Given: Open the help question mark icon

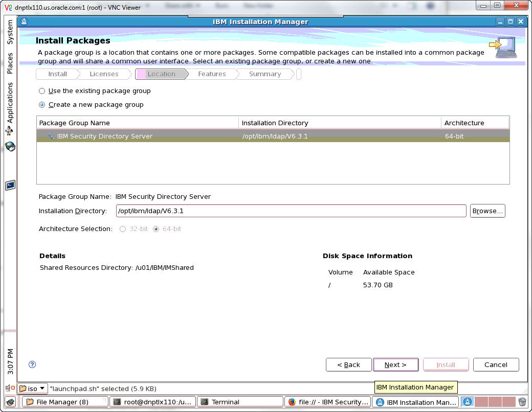Looking at the screenshot, I should point(32,364).
